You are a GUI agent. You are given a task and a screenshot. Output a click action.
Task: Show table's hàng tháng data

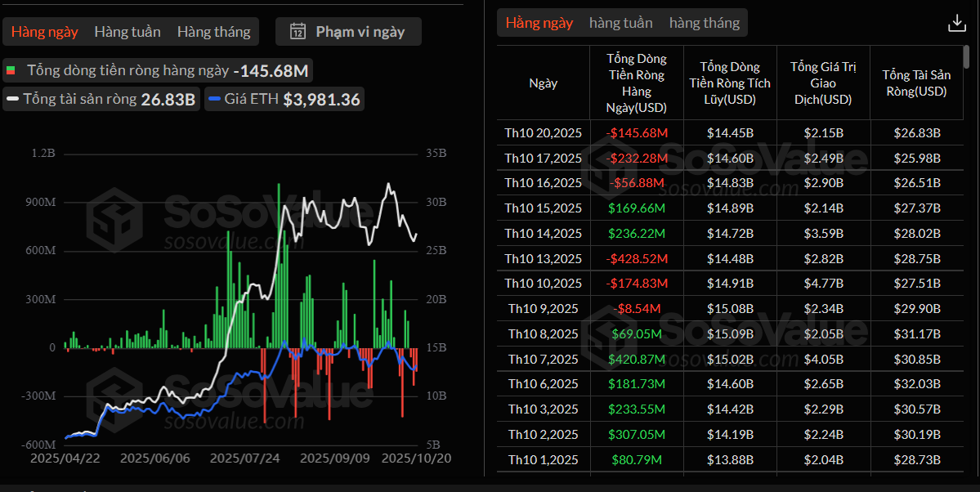tap(704, 23)
